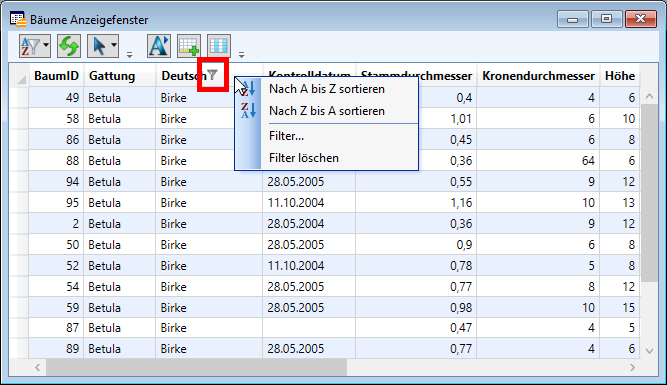Click the Höhe column header
The height and width of the screenshot is (385, 667).
pyautogui.click(x=620, y=76)
